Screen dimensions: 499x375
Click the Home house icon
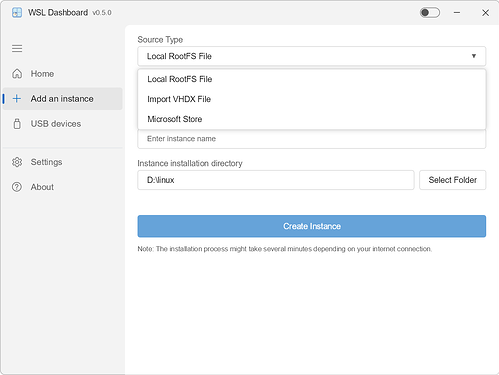point(17,74)
